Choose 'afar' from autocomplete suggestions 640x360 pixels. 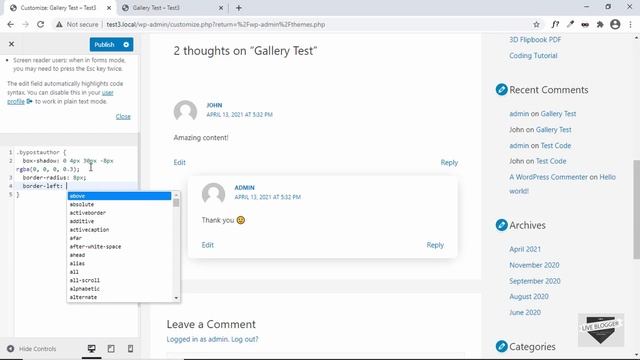coord(120,238)
